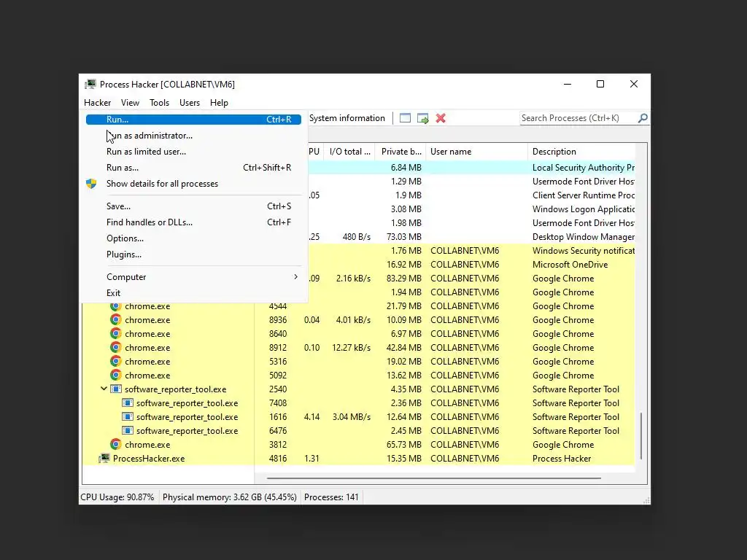Choose Run... from the Hacker menu

(193, 120)
